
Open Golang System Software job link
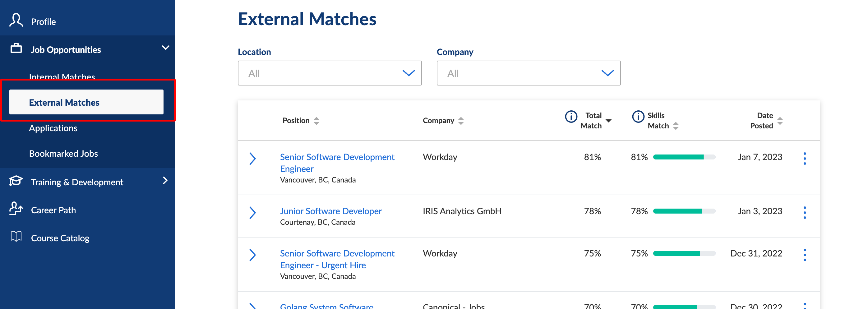pos(326,306)
